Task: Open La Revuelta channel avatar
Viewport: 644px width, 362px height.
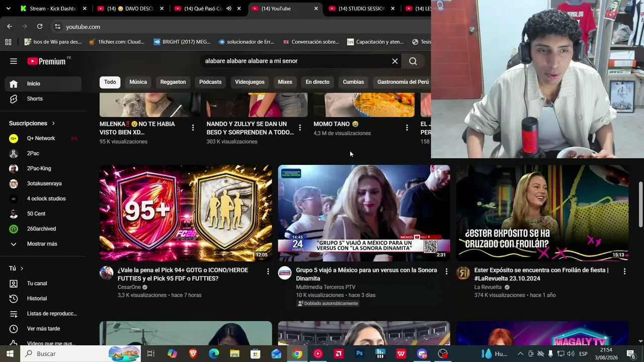Action: tap(463, 273)
